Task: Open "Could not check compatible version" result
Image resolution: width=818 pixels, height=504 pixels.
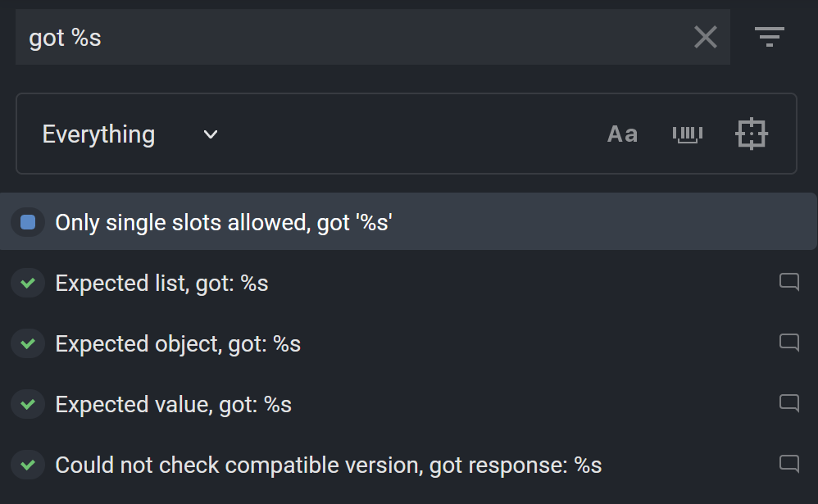Action: tap(328, 465)
